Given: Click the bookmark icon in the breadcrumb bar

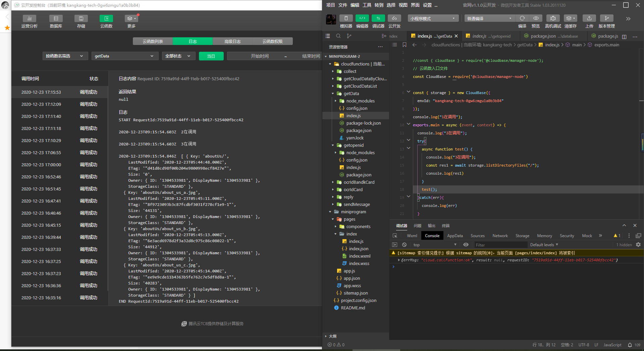Looking at the screenshot, I should click(x=405, y=45).
